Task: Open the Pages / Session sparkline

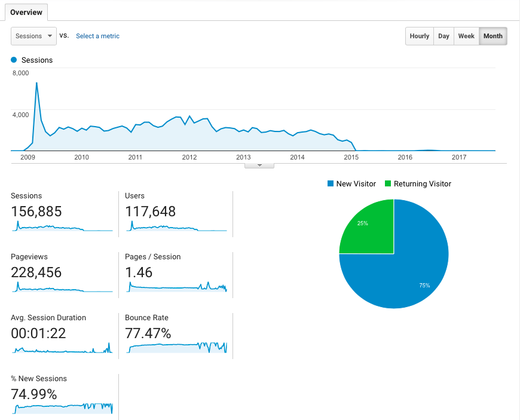Action: [176, 287]
